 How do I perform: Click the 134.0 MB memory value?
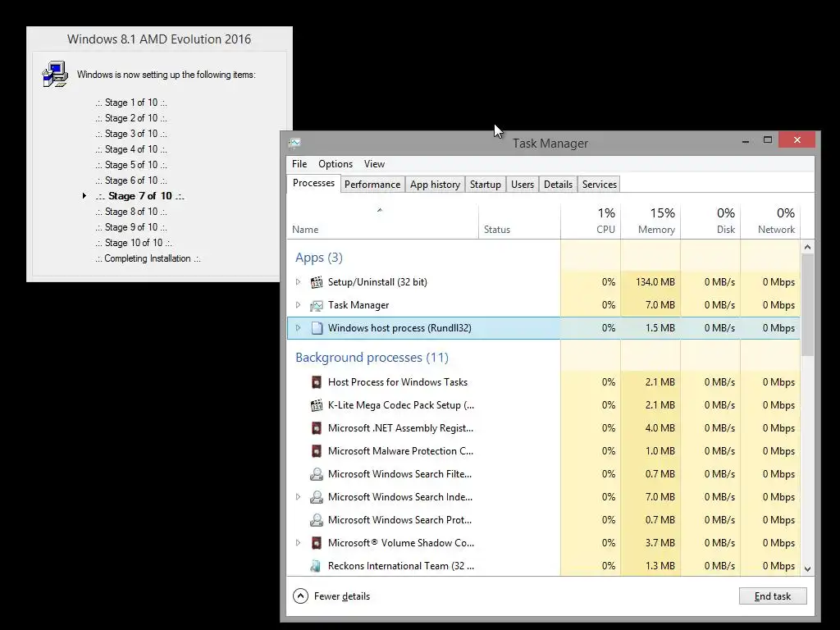pyautogui.click(x=655, y=282)
